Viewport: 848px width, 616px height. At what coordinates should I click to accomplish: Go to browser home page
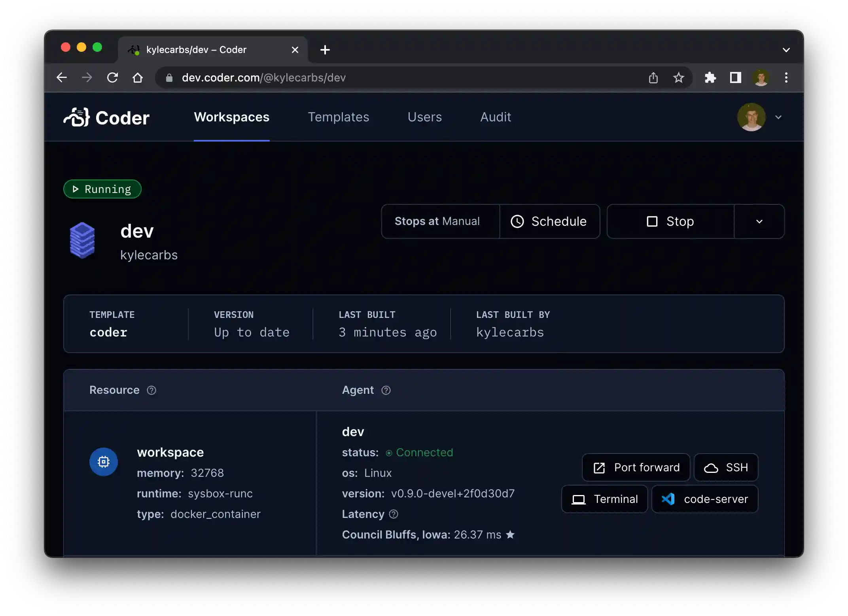click(138, 77)
